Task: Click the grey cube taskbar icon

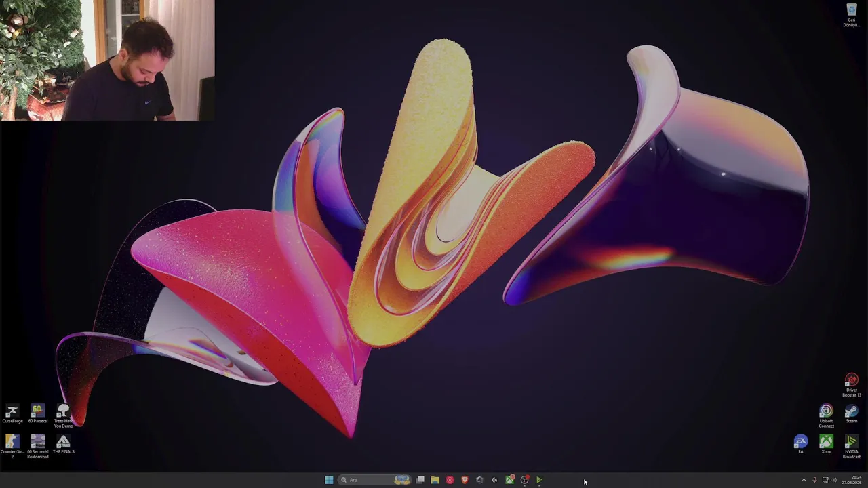Action: 479,480
